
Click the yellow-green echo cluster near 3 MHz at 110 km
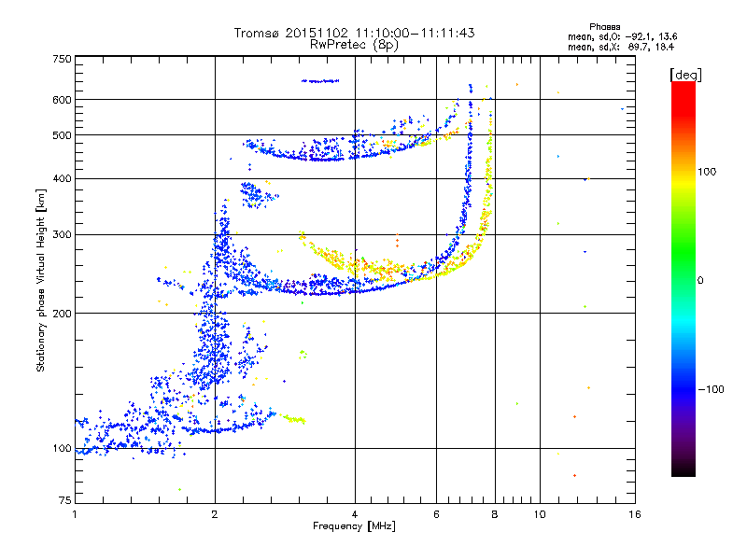coord(294,419)
